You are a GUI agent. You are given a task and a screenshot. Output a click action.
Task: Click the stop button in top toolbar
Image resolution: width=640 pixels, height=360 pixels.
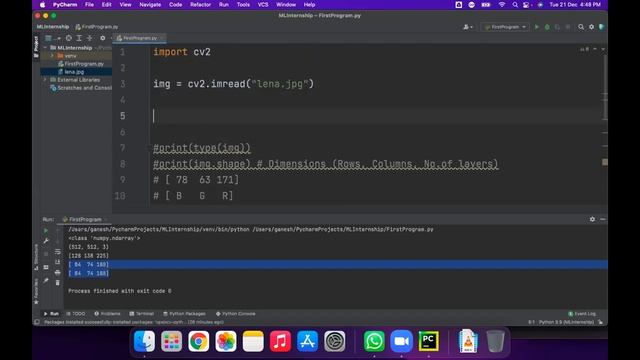point(568,27)
